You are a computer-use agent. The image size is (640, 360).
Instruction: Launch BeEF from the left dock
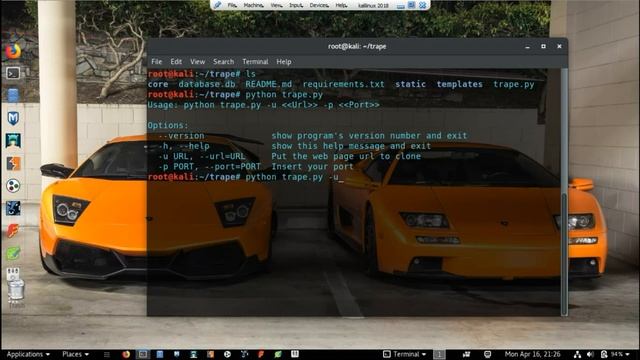pyautogui.click(x=13, y=208)
